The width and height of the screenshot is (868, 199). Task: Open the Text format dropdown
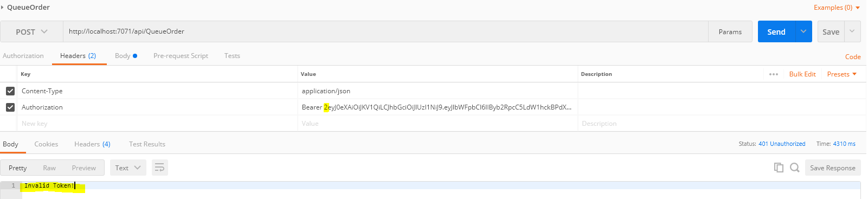pos(128,168)
